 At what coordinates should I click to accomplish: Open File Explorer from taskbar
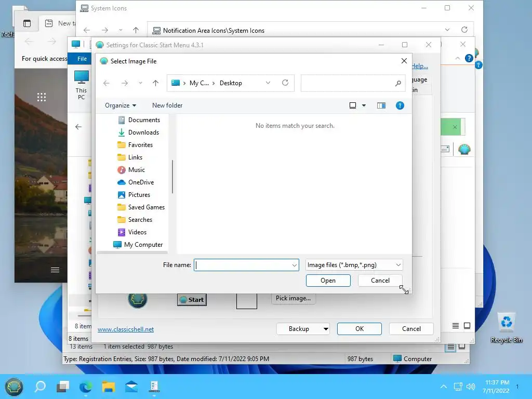tap(108, 387)
